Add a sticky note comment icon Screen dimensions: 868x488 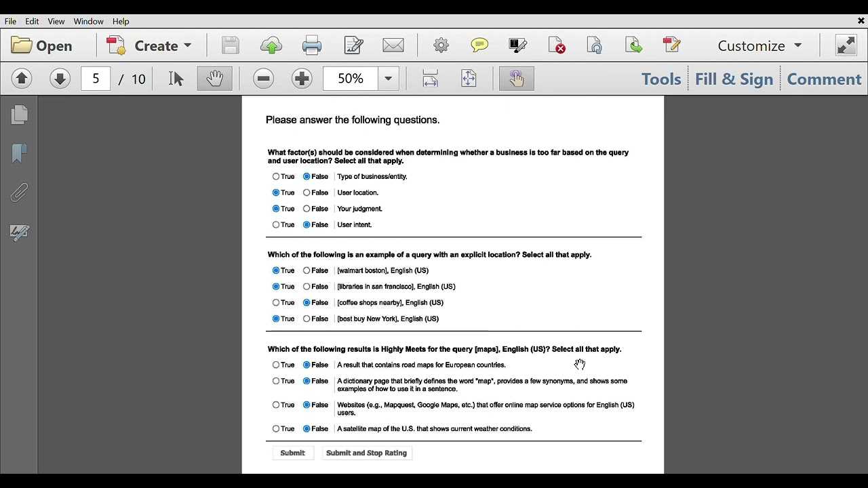coord(479,45)
